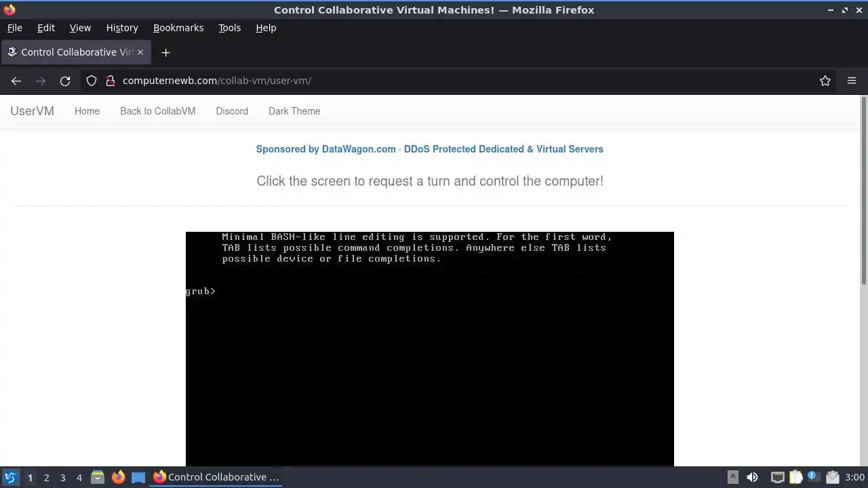The image size is (868, 488).
Task: Switch to Dark Theme
Action: 294,111
